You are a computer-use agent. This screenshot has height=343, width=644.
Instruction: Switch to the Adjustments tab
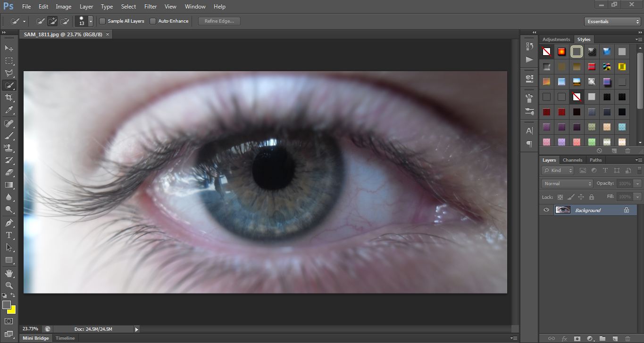tap(556, 40)
